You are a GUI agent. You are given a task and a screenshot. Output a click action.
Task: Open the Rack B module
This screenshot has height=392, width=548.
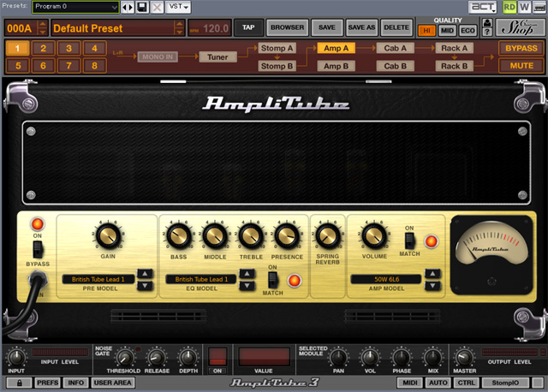pos(455,66)
